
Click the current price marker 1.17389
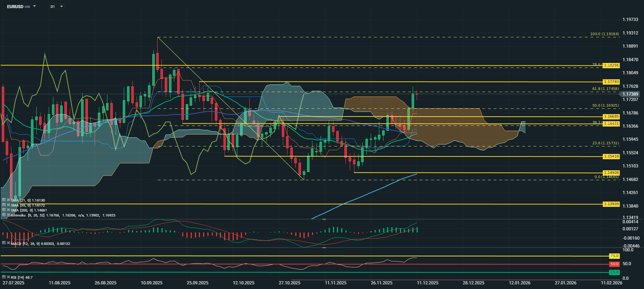[630, 94]
